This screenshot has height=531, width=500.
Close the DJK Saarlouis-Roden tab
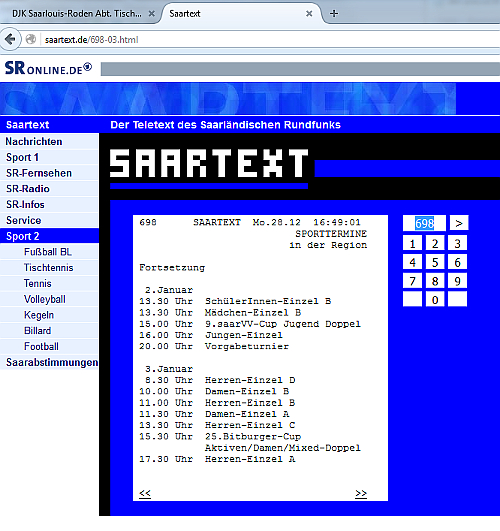click(152, 14)
